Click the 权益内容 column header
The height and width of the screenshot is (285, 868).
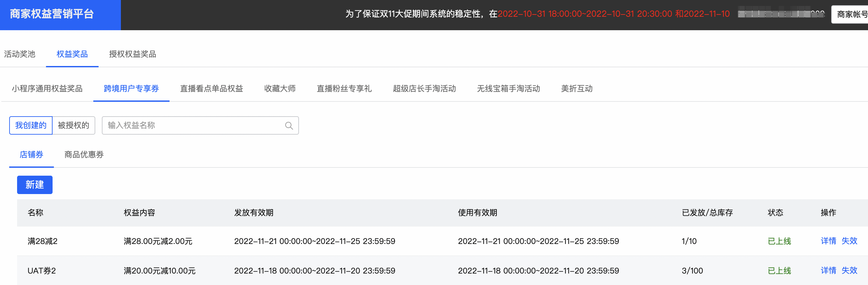click(x=140, y=213)
